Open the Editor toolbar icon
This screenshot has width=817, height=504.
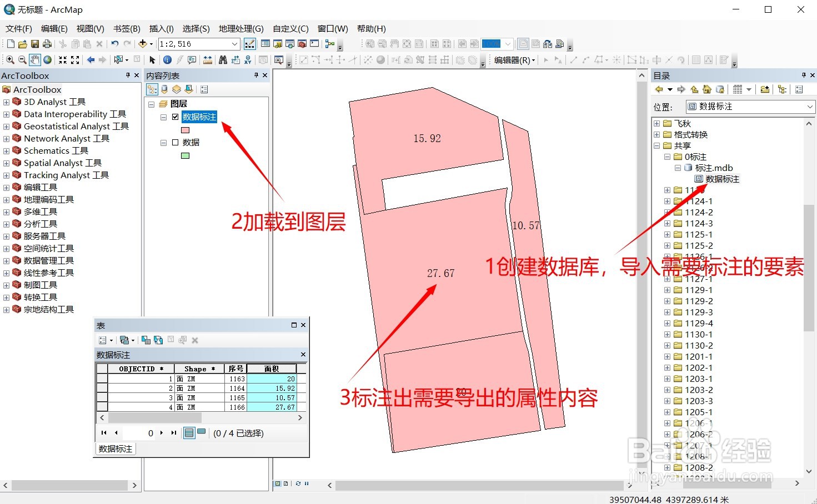[x=250, y=44]
